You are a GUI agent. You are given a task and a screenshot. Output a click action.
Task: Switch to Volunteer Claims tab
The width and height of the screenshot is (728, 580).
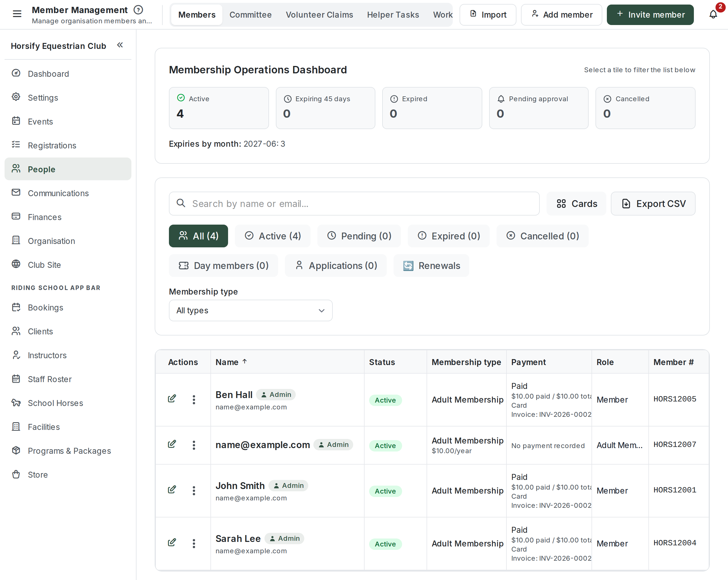click(x=319, y=14)
